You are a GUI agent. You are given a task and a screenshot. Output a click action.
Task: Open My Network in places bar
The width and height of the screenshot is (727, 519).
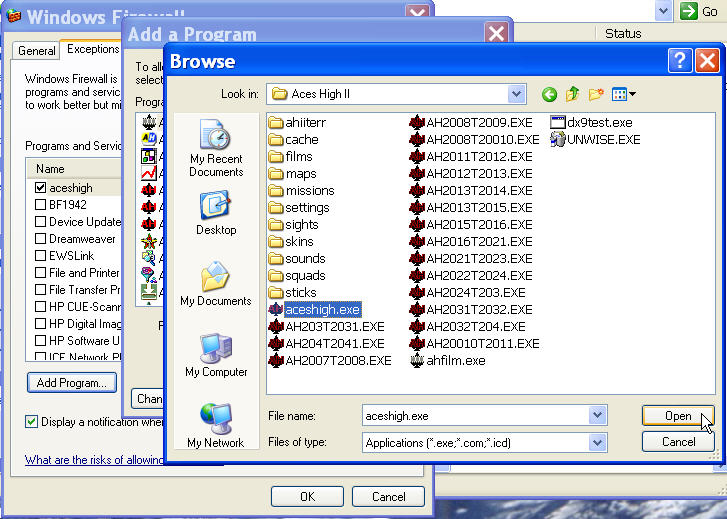click(x=216, y=425)
